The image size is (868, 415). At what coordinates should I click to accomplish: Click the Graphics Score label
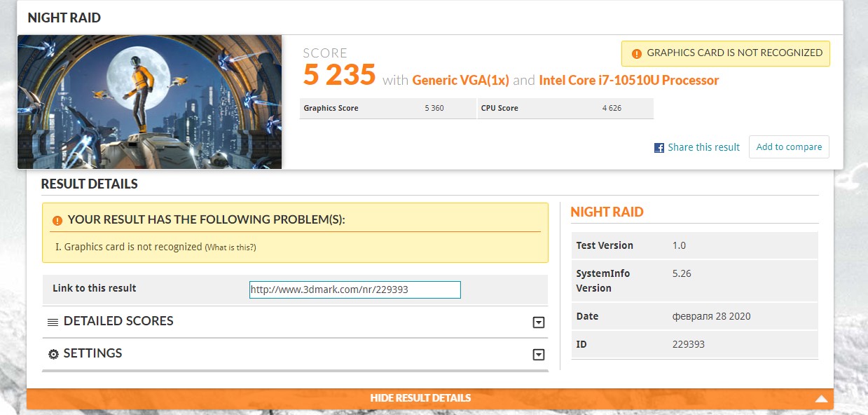331,108
